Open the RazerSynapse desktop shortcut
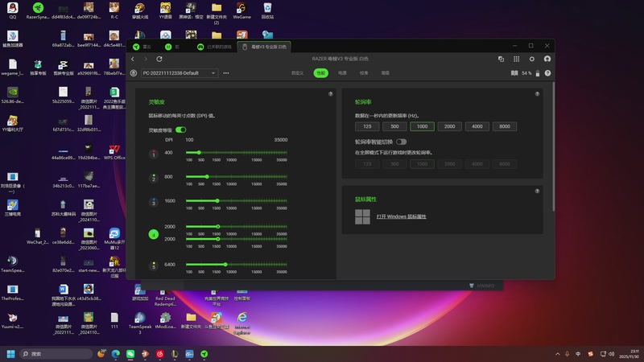This screenshot has width=644, height=362. coord(38,10)
